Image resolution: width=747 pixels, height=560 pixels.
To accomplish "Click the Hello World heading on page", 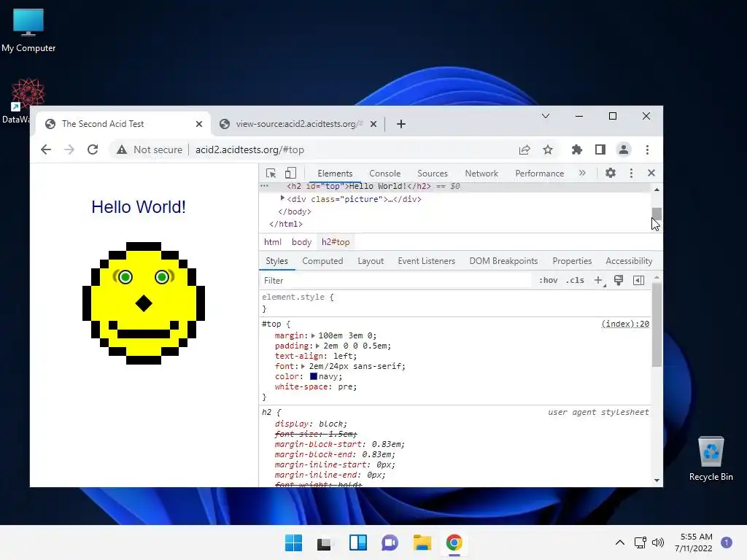I will 139,207.
